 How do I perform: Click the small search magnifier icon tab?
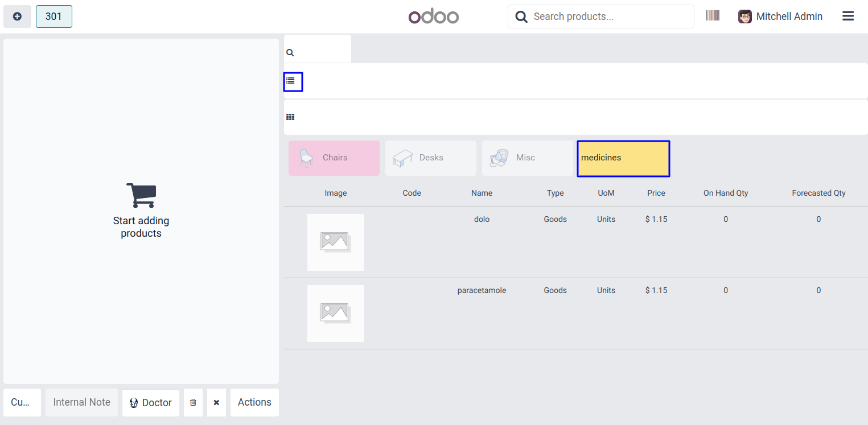[290, 53]
